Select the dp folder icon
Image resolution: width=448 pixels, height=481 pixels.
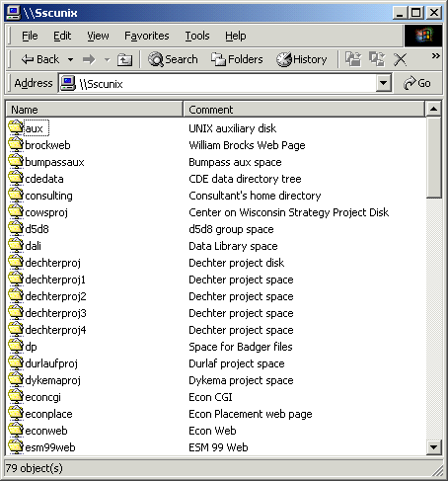pyautogui.click(x=16, y=346)
